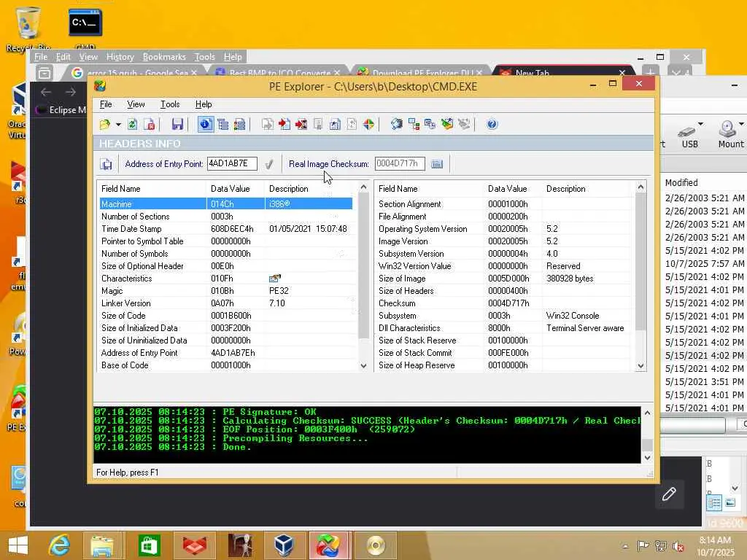The height and width of the screenshot is (560, 747).
Task: Select the Section Alignment row
Action: click(x=505, y=204)
